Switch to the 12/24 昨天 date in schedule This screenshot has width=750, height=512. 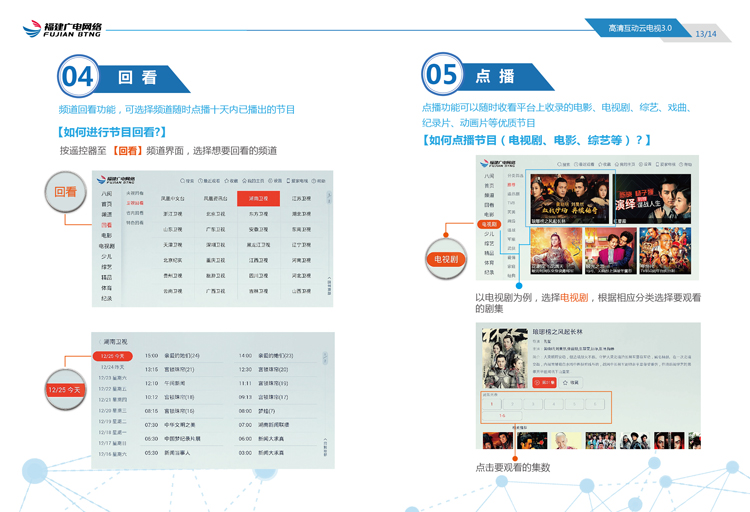[112, 367]
